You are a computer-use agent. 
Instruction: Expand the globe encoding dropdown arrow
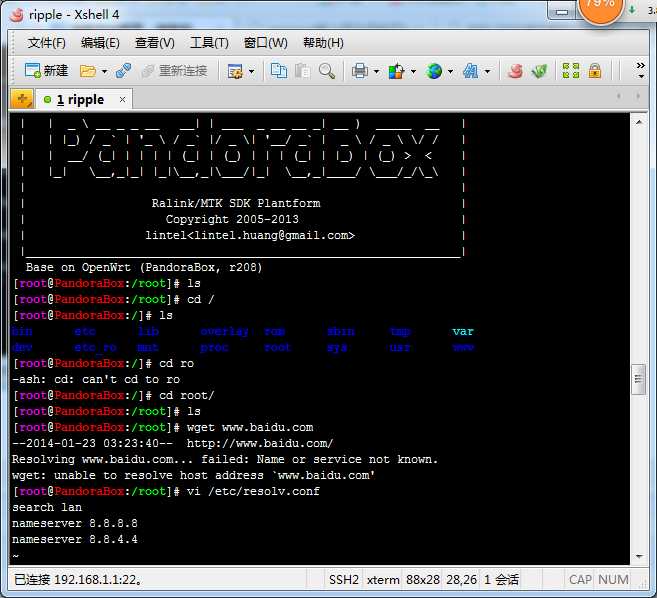point(450,72)
